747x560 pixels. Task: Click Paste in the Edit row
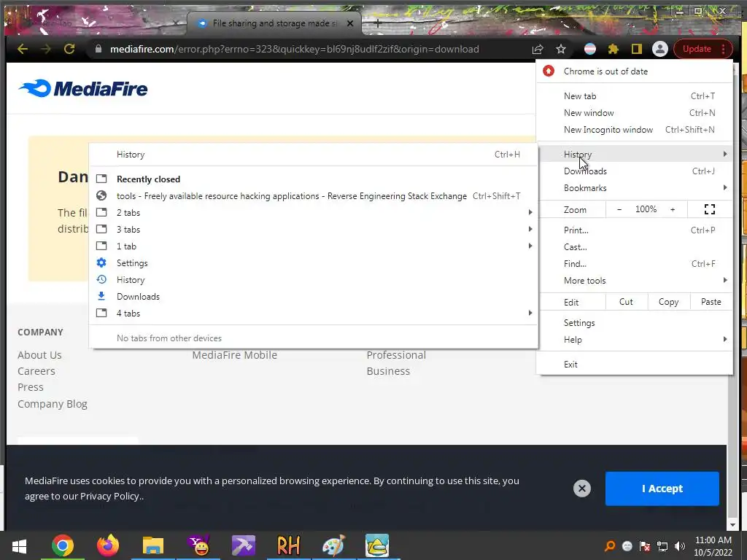pyautogui.click(x=711, y=302)
